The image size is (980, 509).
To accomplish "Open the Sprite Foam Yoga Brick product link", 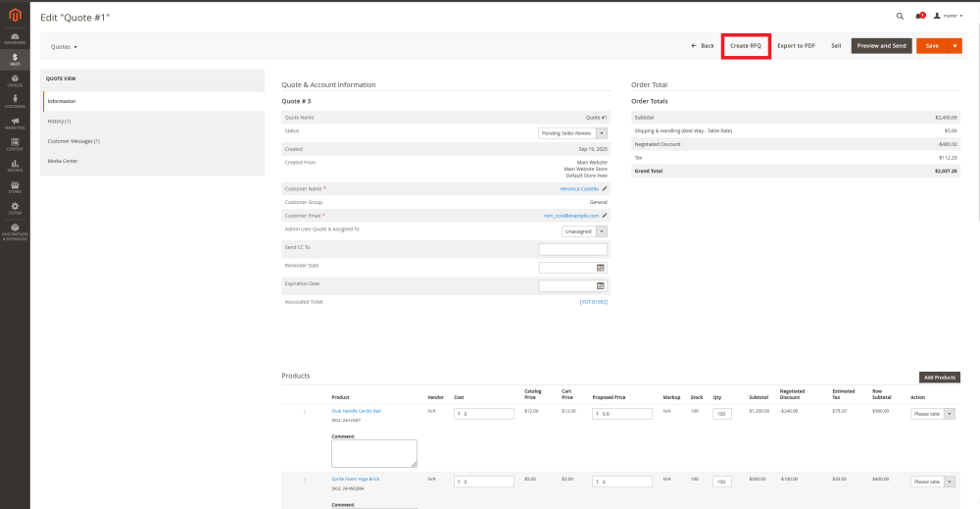I will click(x=356, y=479).
